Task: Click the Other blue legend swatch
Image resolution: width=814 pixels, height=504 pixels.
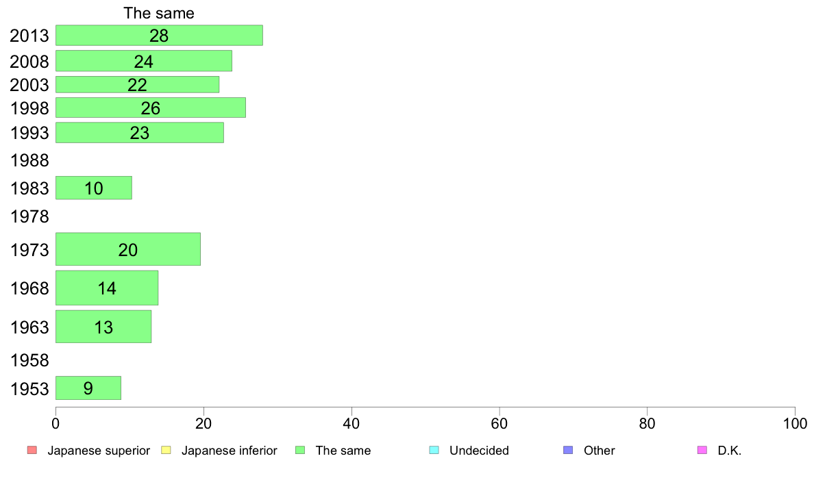Action: 568,450
